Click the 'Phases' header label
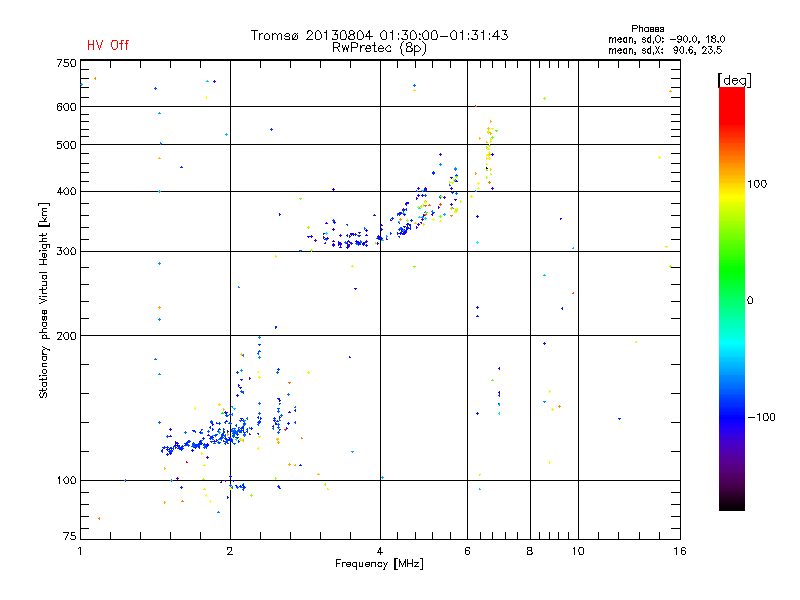800x600 pixels. click(x=647, y=29)
